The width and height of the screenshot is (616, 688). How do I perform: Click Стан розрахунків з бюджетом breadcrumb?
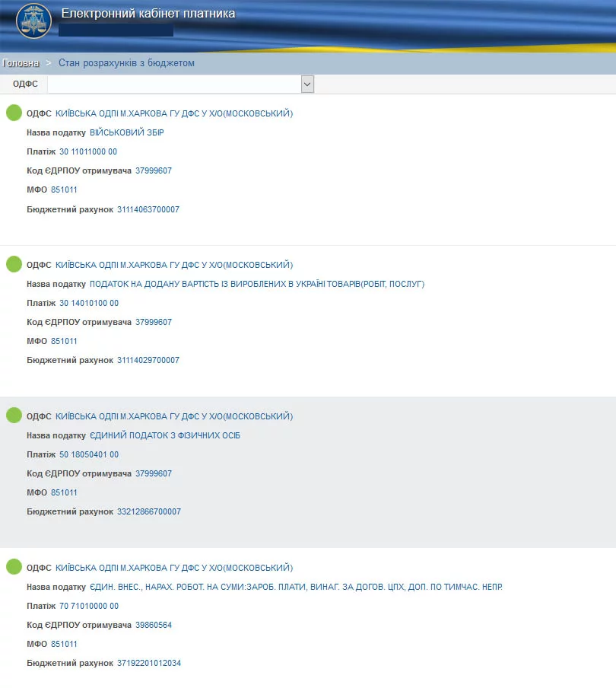click(126, 63)
